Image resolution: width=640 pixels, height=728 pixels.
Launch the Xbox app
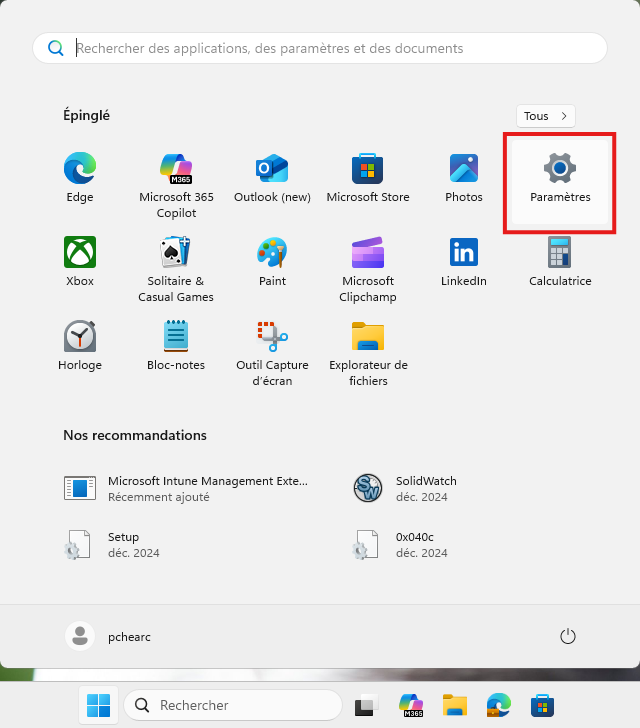tap(80, 262)
